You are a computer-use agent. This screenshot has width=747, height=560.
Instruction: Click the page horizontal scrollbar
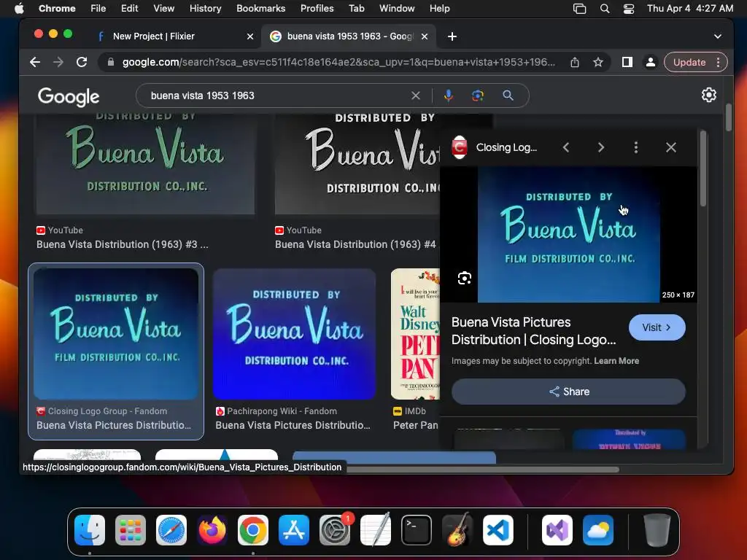point(481,470)
